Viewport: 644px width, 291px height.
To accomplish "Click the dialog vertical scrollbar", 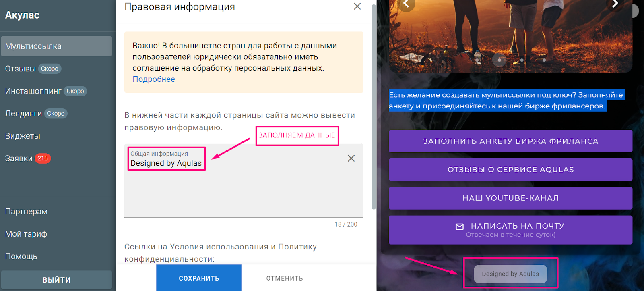I will (374, 107).
